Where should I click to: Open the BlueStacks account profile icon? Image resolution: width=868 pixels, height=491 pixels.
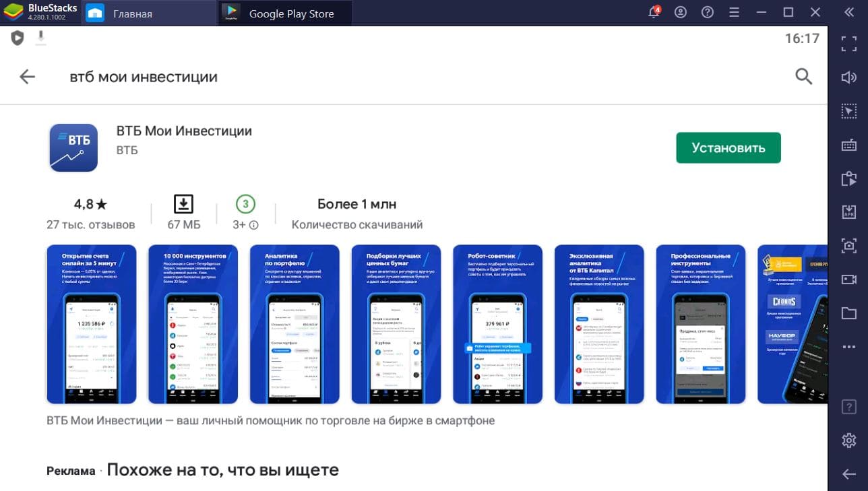pyautogui.click(x=681, y=12)
